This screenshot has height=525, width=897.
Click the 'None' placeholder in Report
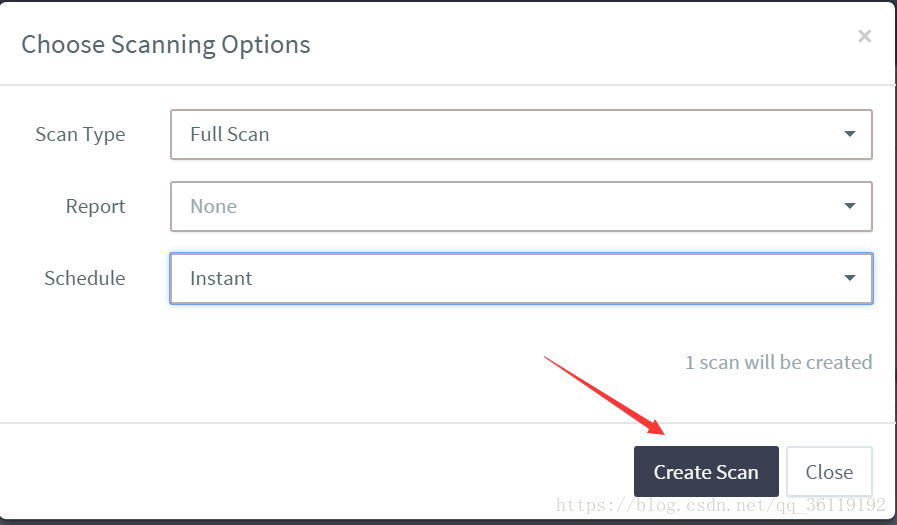pos(213,206)
